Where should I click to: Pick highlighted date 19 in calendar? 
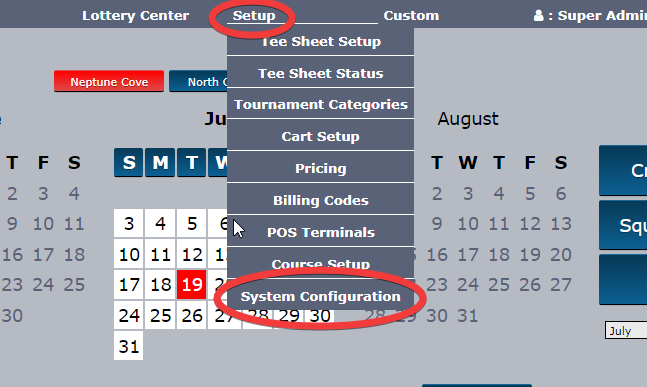[x=192, y=285]
